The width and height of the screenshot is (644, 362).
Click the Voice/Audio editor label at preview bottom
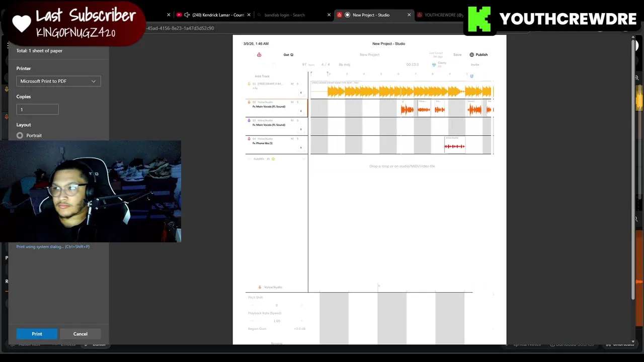[x=273, y=287]
